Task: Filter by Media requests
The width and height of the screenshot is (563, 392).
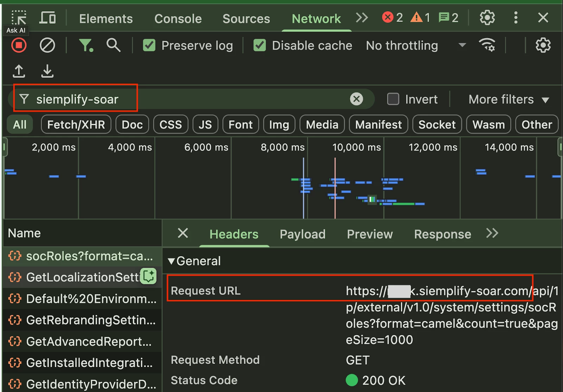Action: [x=322, y=125]
